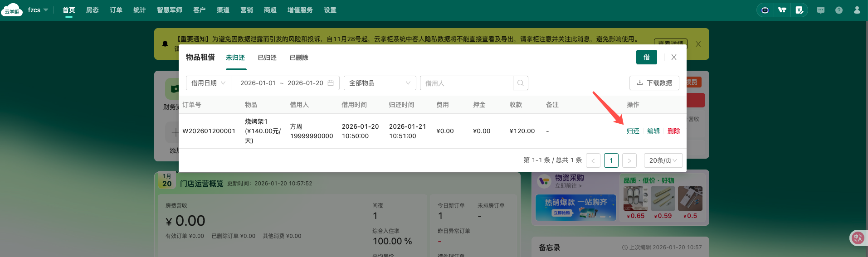This screenshot has width=868, height=257.
Task: Click the help question mark icon
Action: [x=839, y=10]
